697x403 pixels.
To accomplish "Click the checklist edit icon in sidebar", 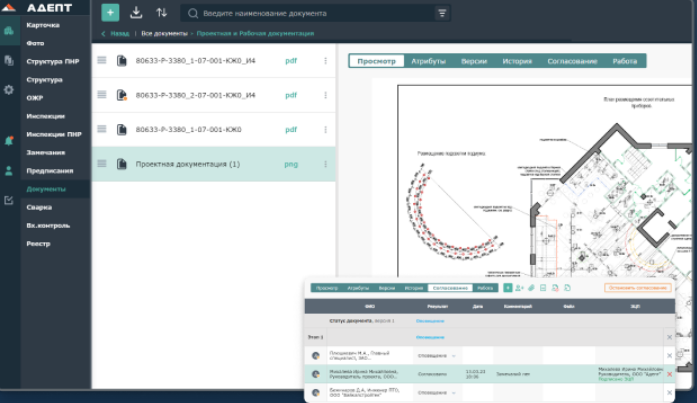I will (x=9, y=200).
